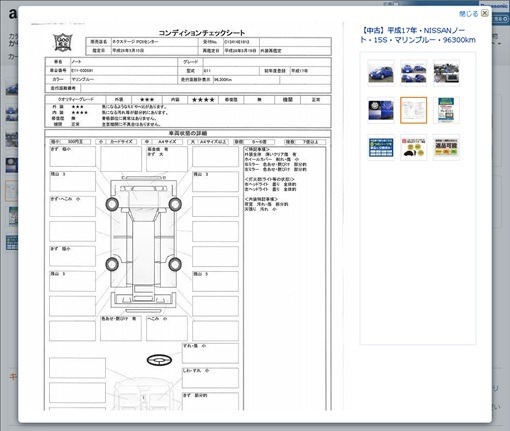Click the steering wheel diagram symbol in sheet

(159, 360)
